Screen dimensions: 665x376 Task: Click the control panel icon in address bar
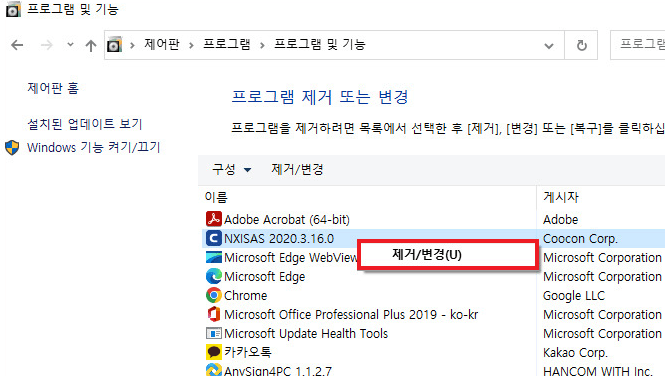point(115,45)
